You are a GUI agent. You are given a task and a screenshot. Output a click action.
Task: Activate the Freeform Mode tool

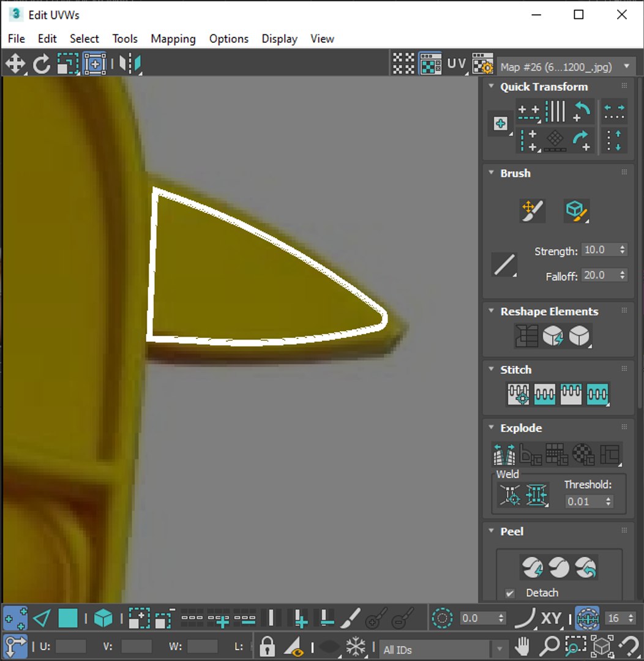pyautogui.click(x=94, y=64)
